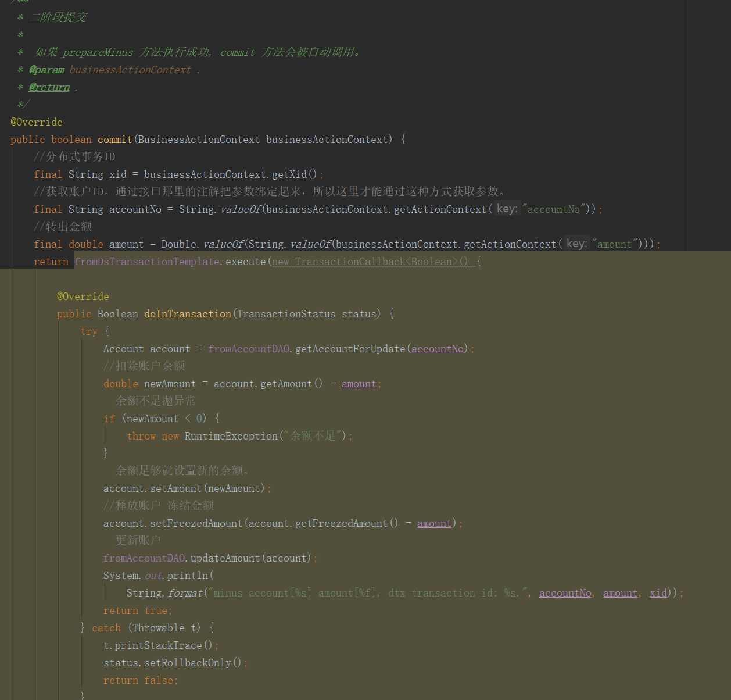The image size is (731, 700).
Task: Click the underlined new TransactionCallback<Boolean>() expression
Action: pyautogui.click(x=370, y=262)
